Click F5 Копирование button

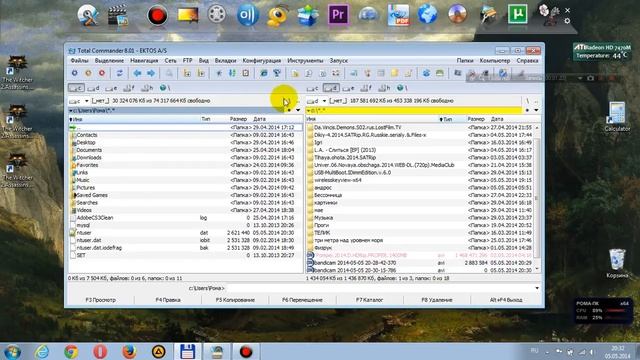235,300
